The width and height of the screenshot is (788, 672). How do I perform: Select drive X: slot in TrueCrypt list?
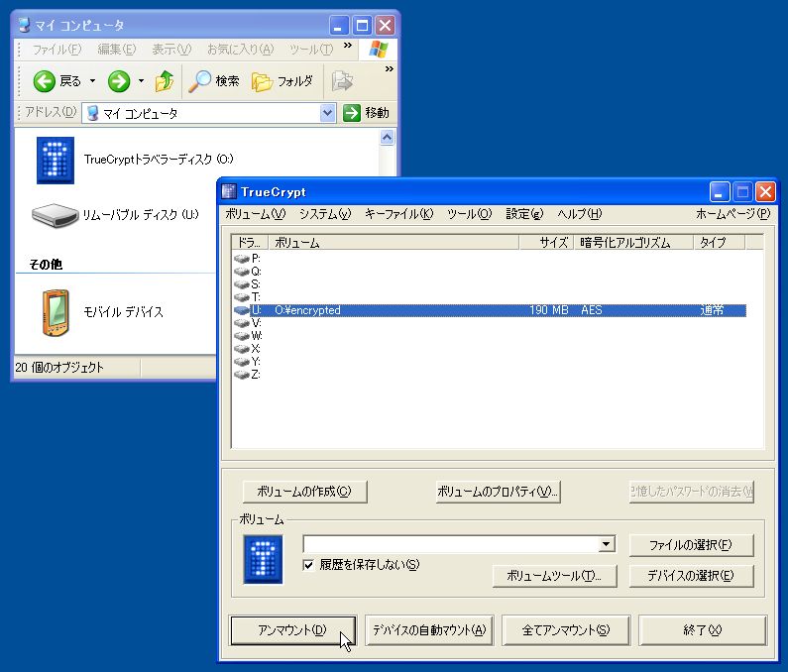pyautogui.click(x=247, y=349)
